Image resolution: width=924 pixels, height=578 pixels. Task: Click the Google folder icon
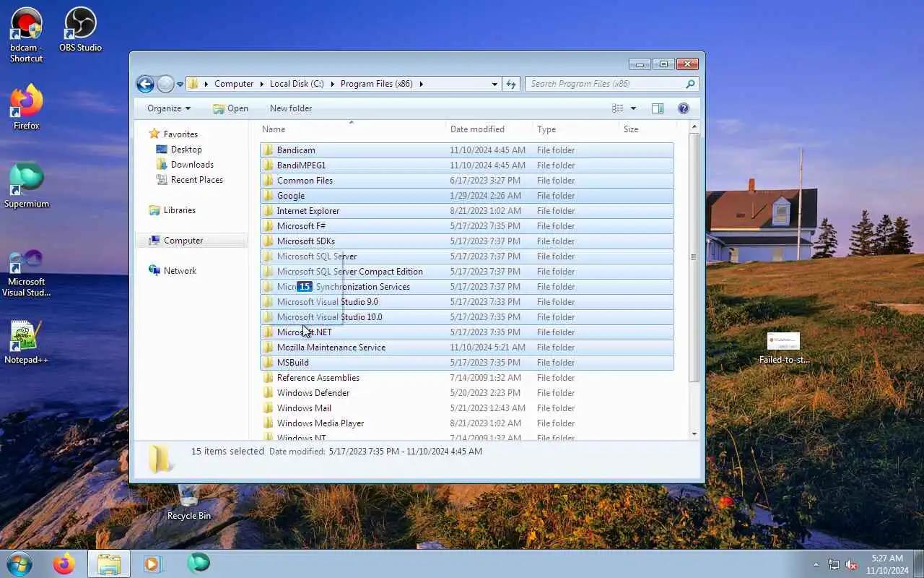[x=268, y=196]
